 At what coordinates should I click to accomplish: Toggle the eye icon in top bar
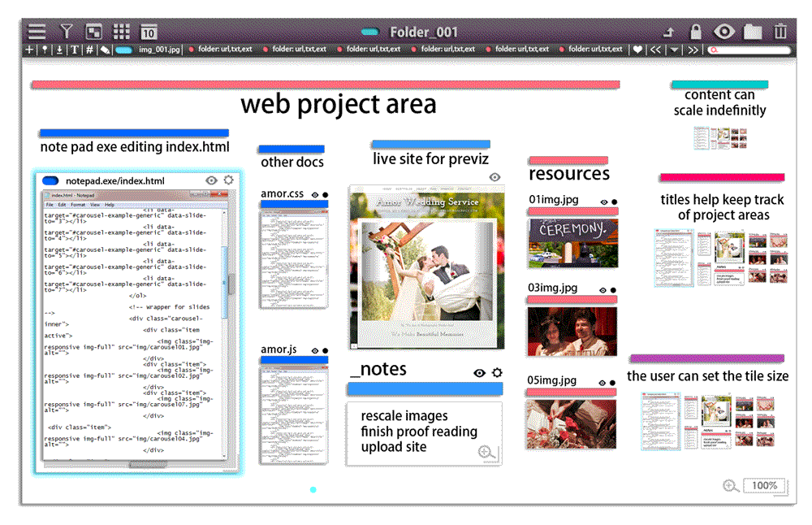[723, 32]
